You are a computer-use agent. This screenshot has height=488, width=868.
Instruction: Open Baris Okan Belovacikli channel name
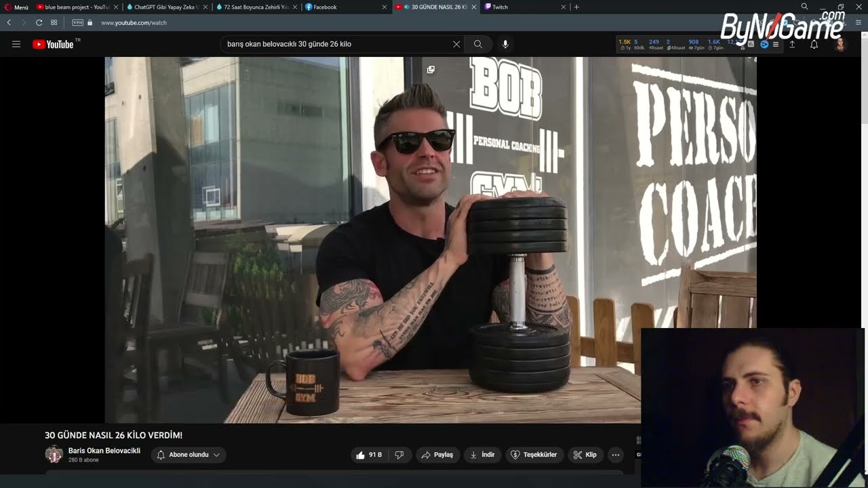[104, 451]
